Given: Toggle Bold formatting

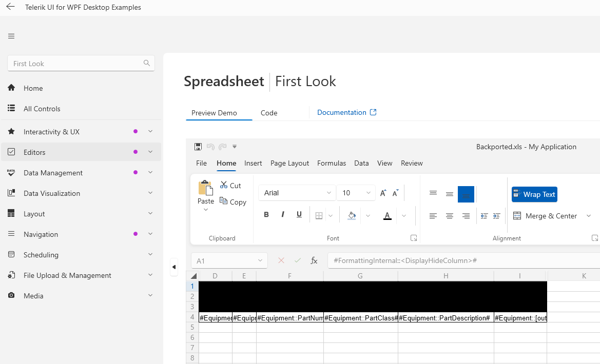Looking at the screenshot, I should coord(266,215).
